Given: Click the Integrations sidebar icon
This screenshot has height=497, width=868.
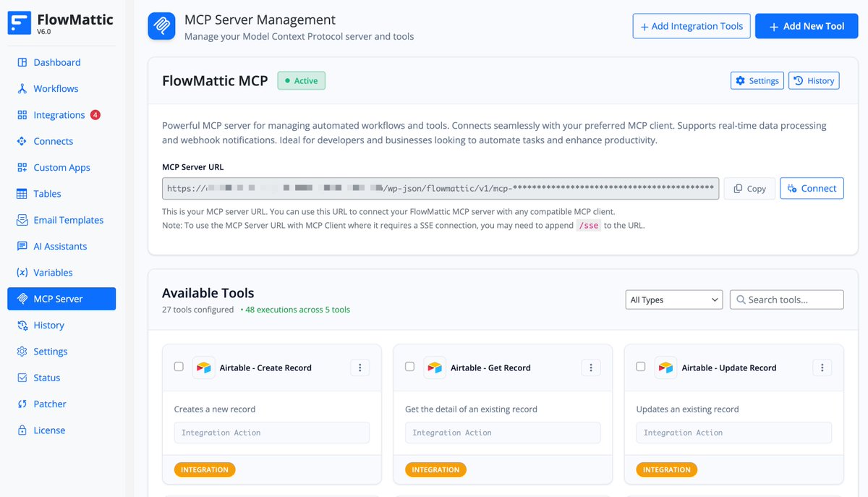Looking at the screenshot, I should tap(22, 115).
